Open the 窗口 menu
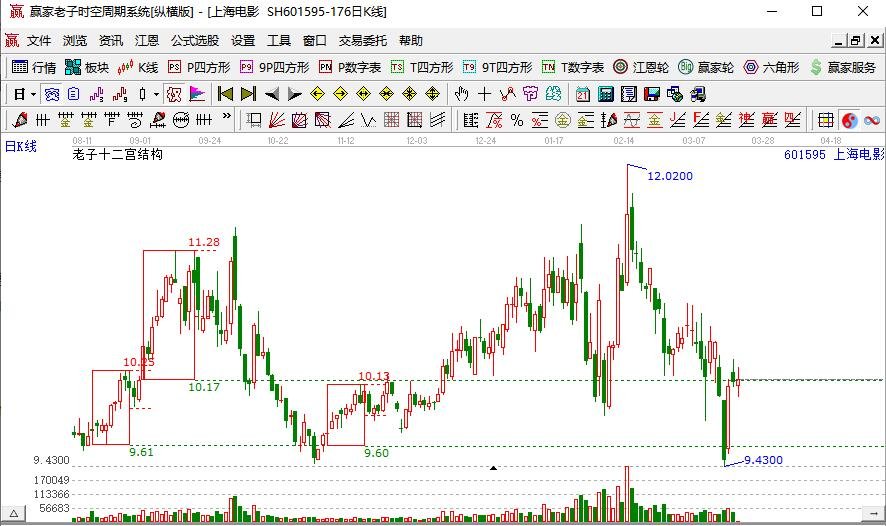 click(x=315, y=41)
